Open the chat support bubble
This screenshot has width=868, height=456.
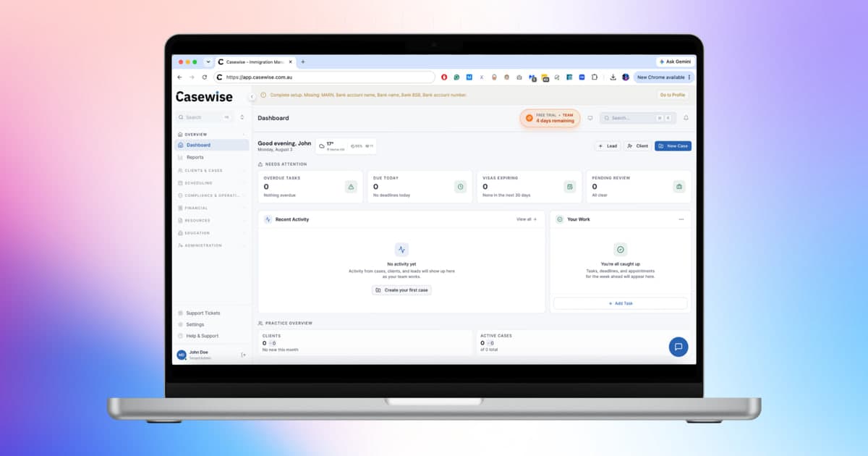(678, 347)
